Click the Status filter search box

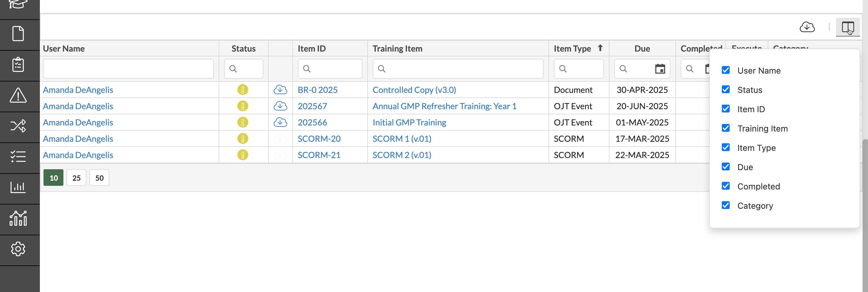pyautogui.click(x=244, y=69)
